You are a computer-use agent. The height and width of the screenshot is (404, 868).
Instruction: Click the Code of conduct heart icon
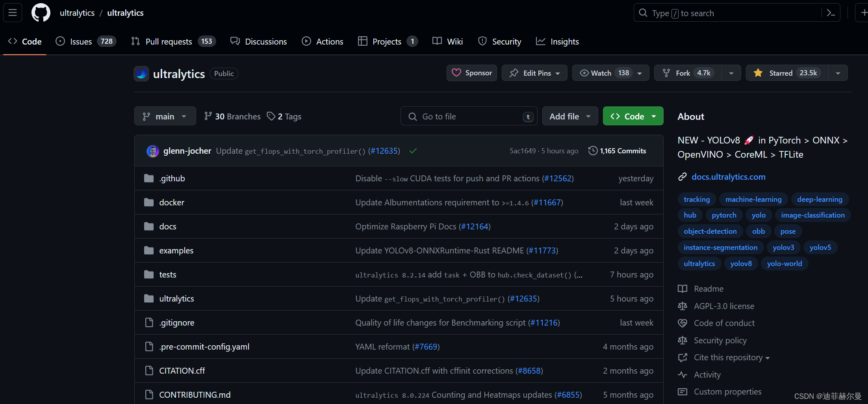point(683,323)
